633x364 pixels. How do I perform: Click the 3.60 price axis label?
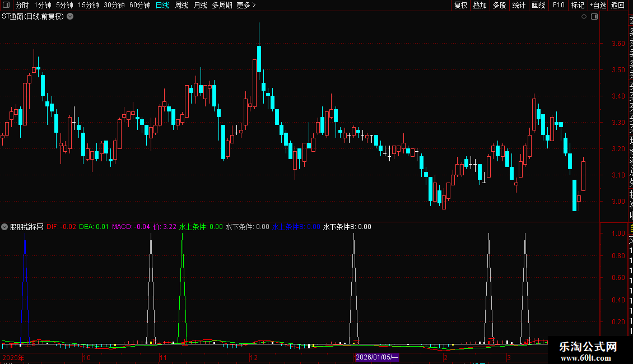coord(618,44)
